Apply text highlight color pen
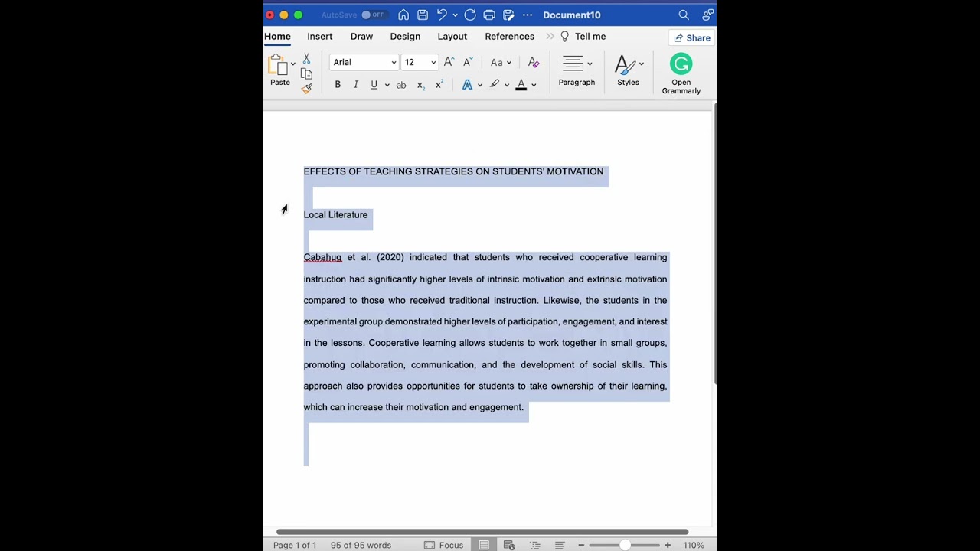The image size is (980, 551). [x=495, y=85]
